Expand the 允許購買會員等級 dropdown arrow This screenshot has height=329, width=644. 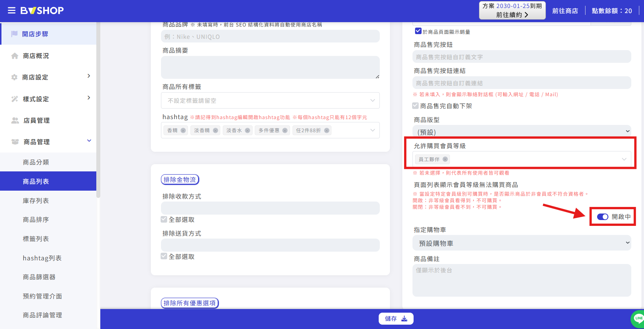click(x=624, y=159)
